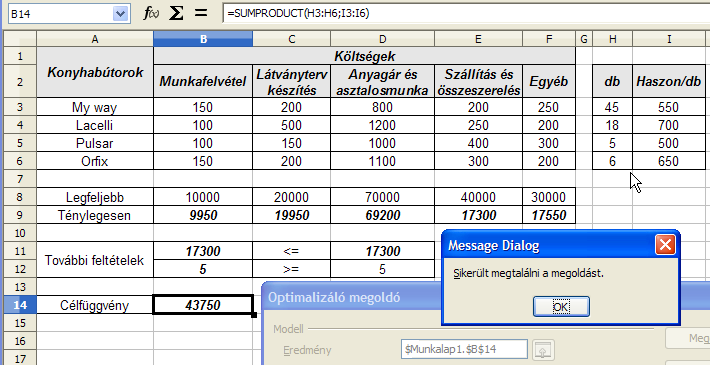
Task: Click the Select All corner box
Action: 20,39
